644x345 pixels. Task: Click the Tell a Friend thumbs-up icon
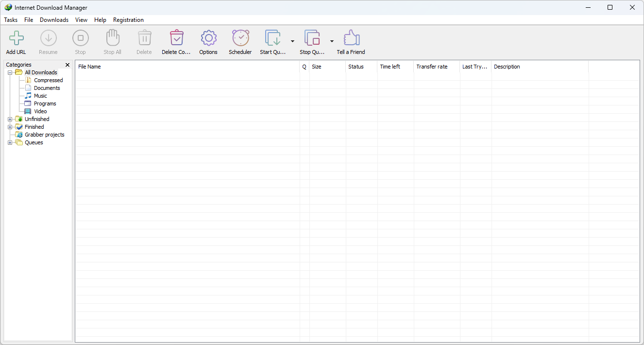[351, 38]
